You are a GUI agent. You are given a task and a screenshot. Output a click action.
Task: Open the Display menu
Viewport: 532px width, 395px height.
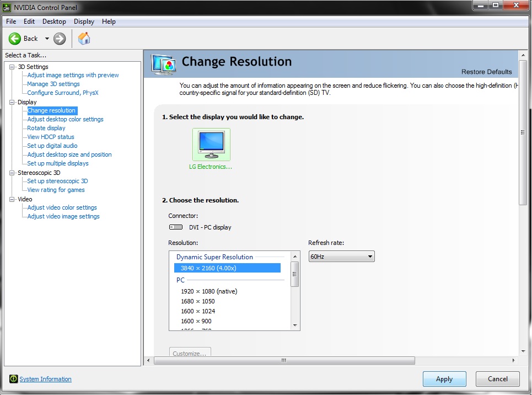(x=84, y=22)
